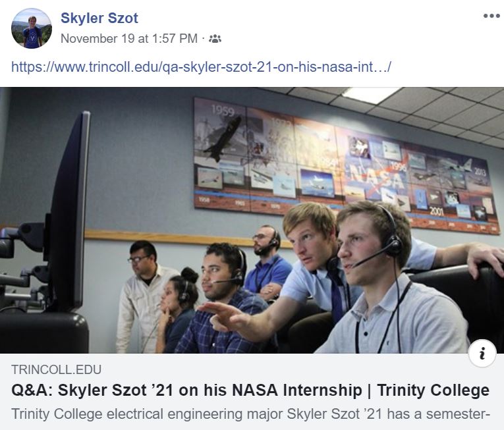Click the info "i" icon on preview
Screen dimensions: 504x430
click(482, 354)
